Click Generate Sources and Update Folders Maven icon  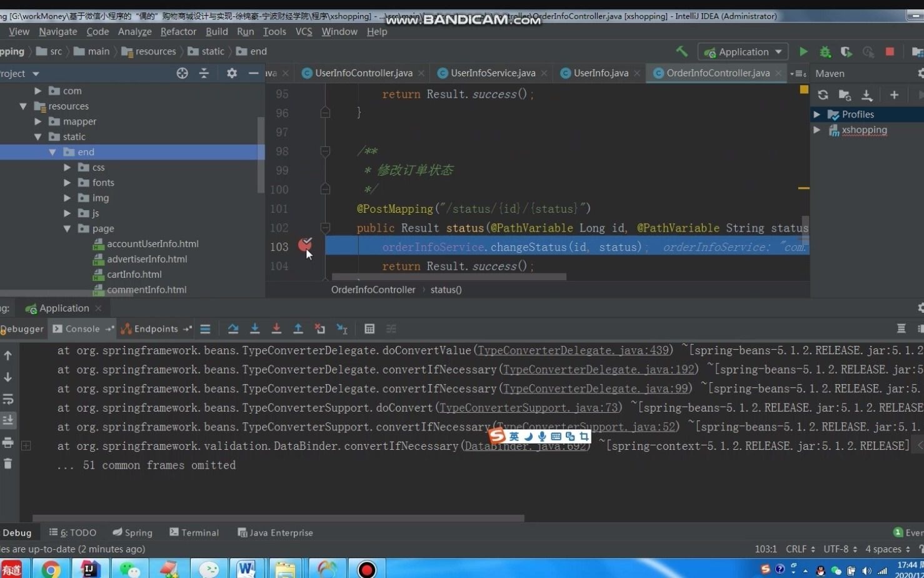click(845, 95)
